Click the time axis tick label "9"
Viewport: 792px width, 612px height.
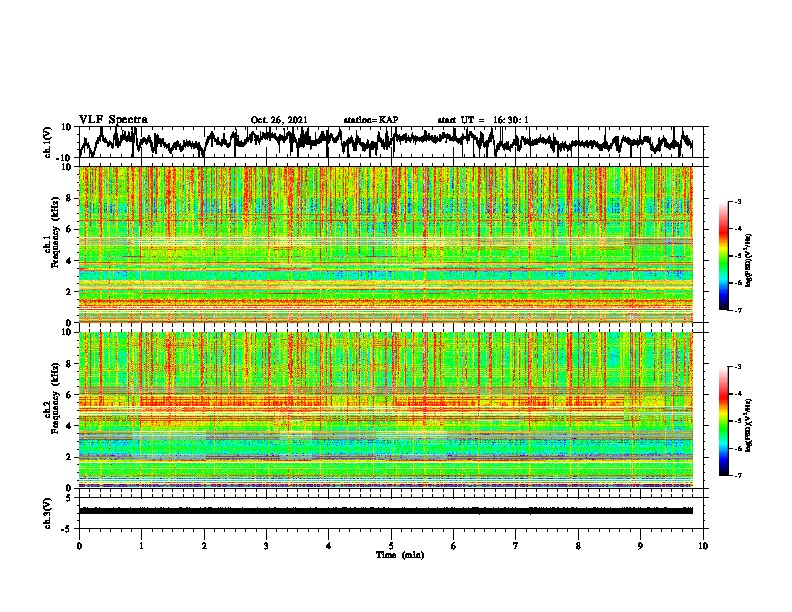tap(640, 546)
